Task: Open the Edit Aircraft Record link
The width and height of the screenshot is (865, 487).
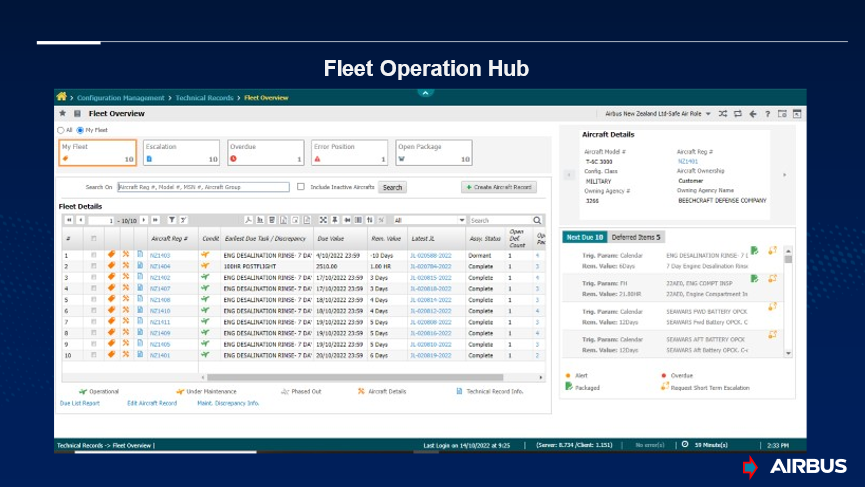Action: (152, 403)
